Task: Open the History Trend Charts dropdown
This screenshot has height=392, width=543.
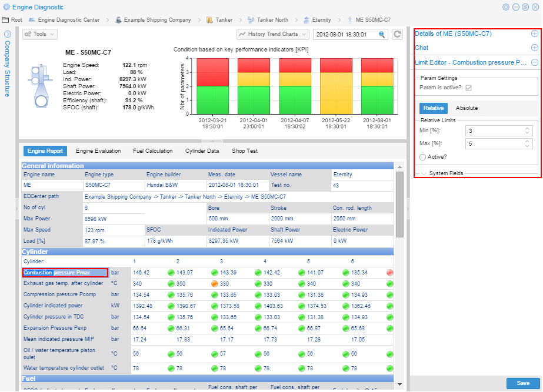Action: click(272, 34)
